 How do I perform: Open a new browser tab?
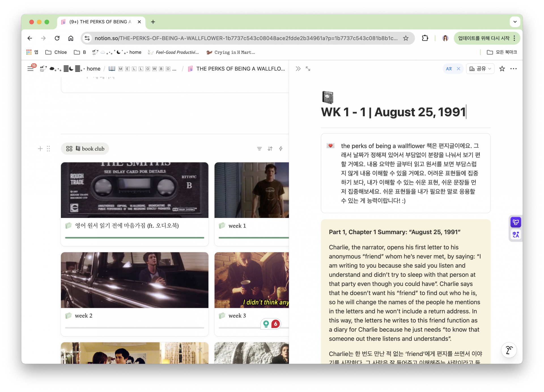click(x=153, y=22)
